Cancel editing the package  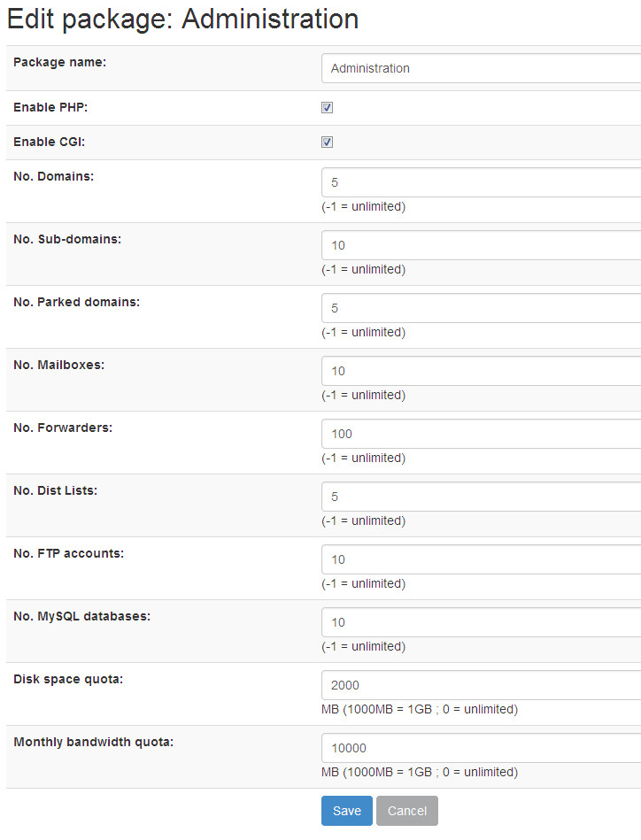click(x=406, y=811)
